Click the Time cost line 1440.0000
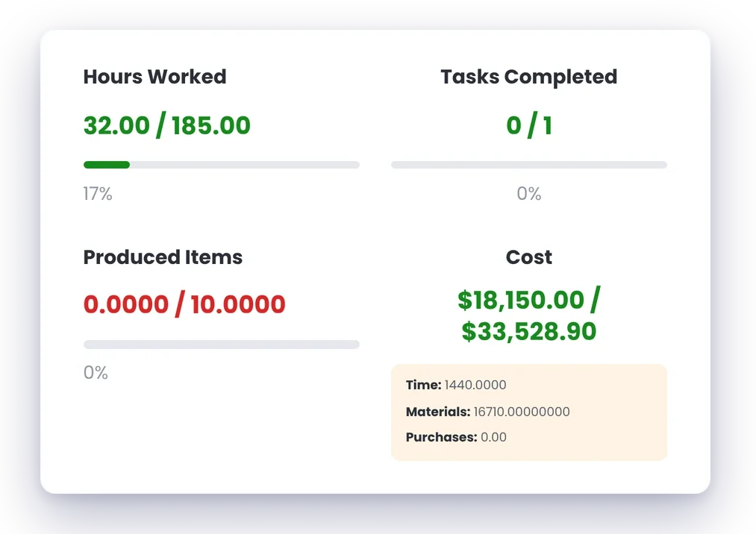Viewport: 756px width, 534px height. click(x=456, y=385)
